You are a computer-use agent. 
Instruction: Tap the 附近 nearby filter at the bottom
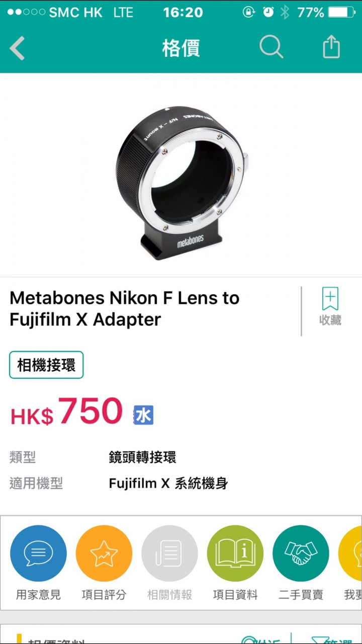(x=261, y=640)
